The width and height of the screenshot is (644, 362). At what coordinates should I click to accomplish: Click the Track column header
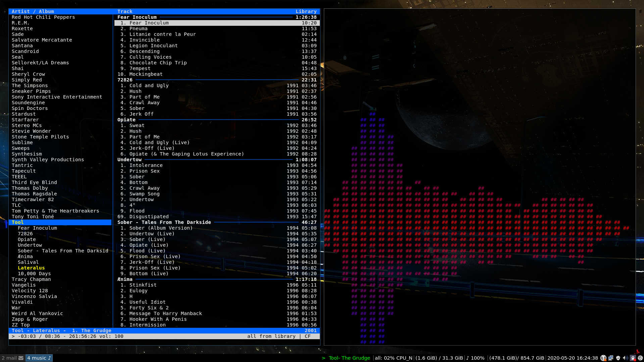[x=125, y=11]
